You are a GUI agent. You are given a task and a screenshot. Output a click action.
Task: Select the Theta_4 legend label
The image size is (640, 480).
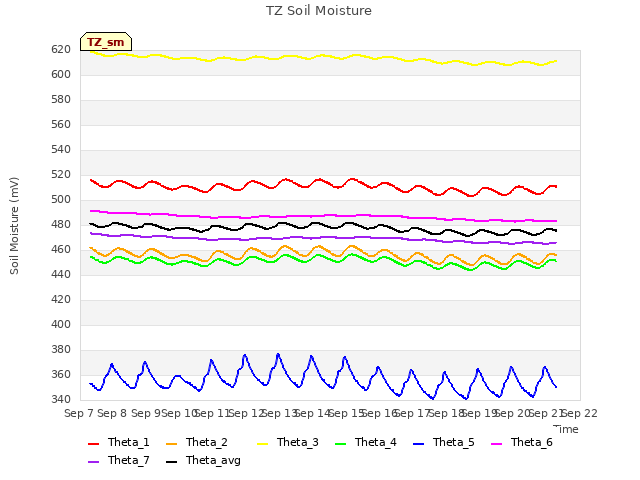tap(376, 442)
